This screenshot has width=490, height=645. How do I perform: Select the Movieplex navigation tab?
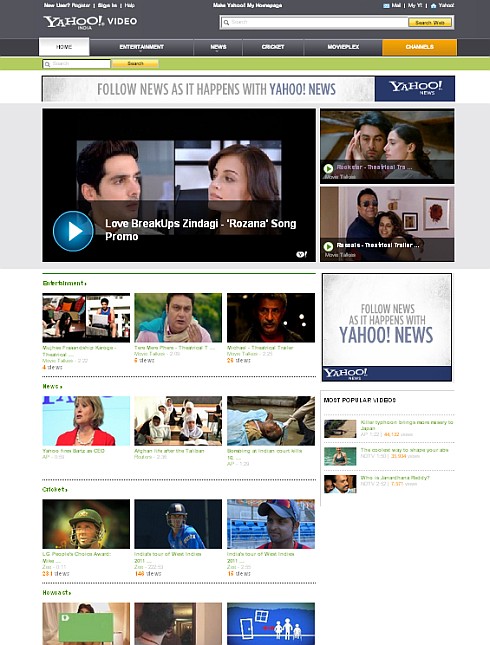pyautogui.click(x=343, y=47)
